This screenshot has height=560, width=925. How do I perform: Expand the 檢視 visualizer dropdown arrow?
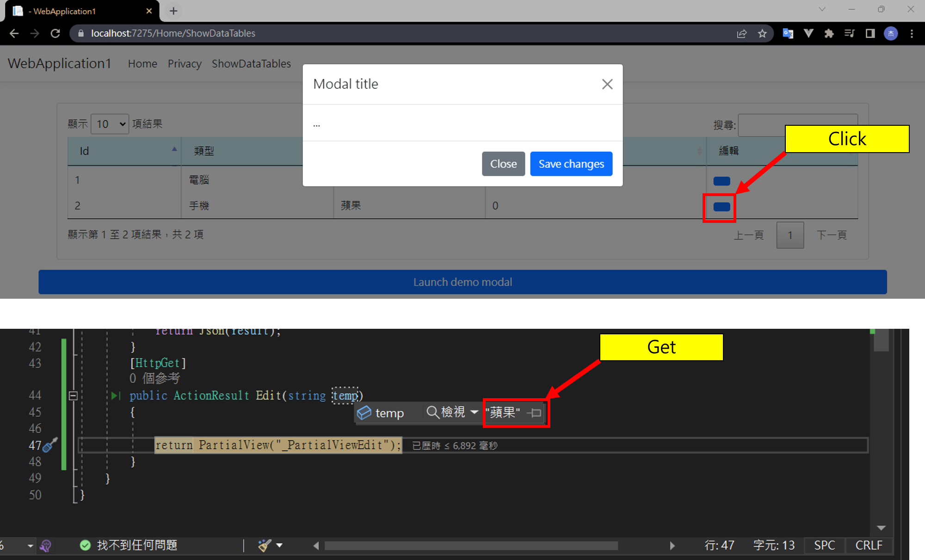pyautogui.click(x=474, y=412)
